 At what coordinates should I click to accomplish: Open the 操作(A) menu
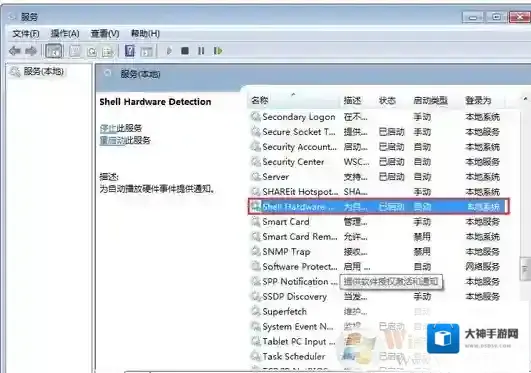click(65, 34)
